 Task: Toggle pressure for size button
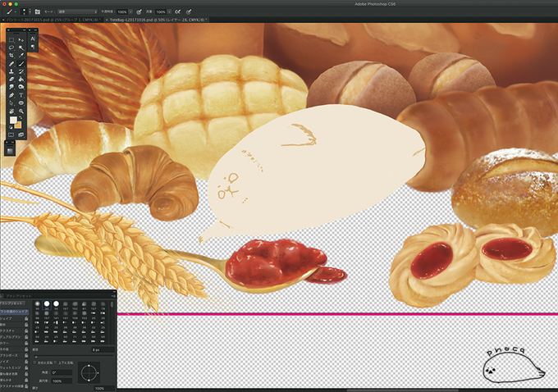(189, 11)
